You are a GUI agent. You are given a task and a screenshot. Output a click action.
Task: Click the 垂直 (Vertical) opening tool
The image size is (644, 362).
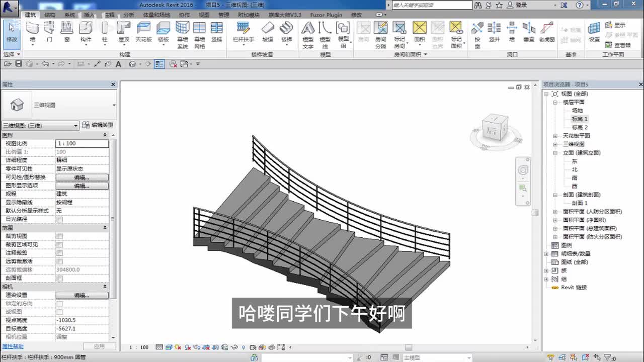pos(529,32)
